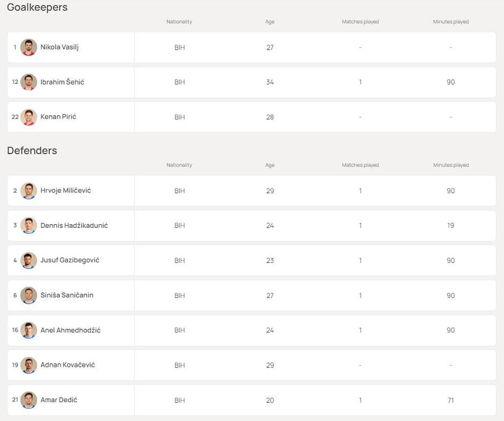Click Nikola Vasilj's player photo
This screenshot has width=504, height=421.
28,47
